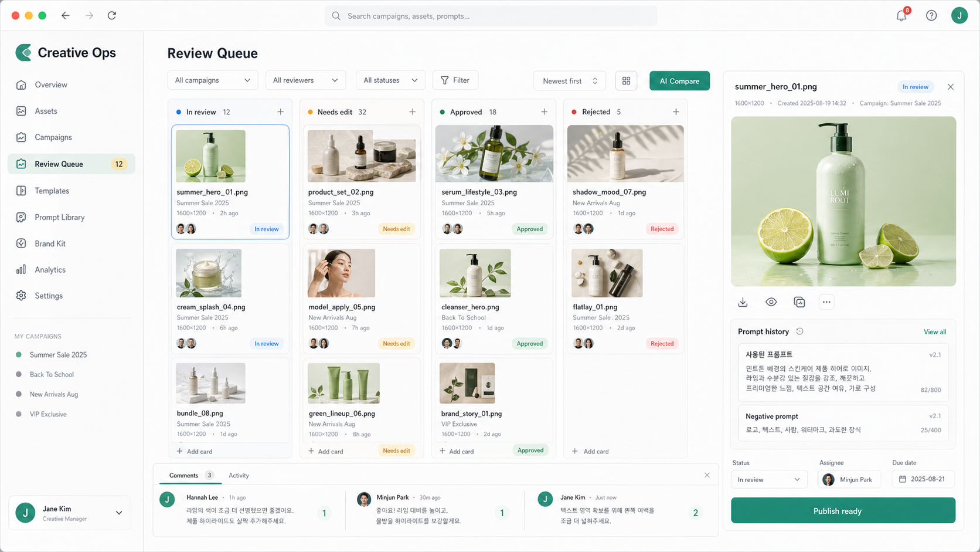Change the Status dropdown in detail panel
Image resolution: width=980 pixels, height=552 pixels.
[x=768, y=479]
